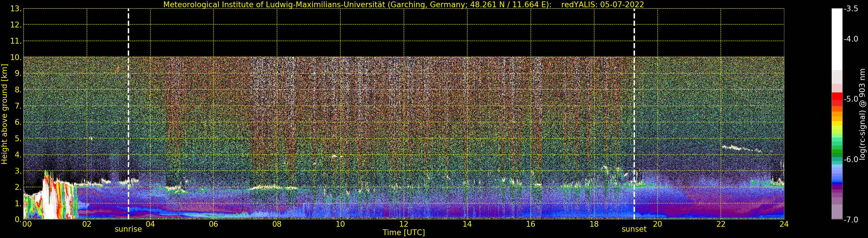Click the white dashed sunrise marker line
This screenshot has width=868, height=238.
(128, 114)
